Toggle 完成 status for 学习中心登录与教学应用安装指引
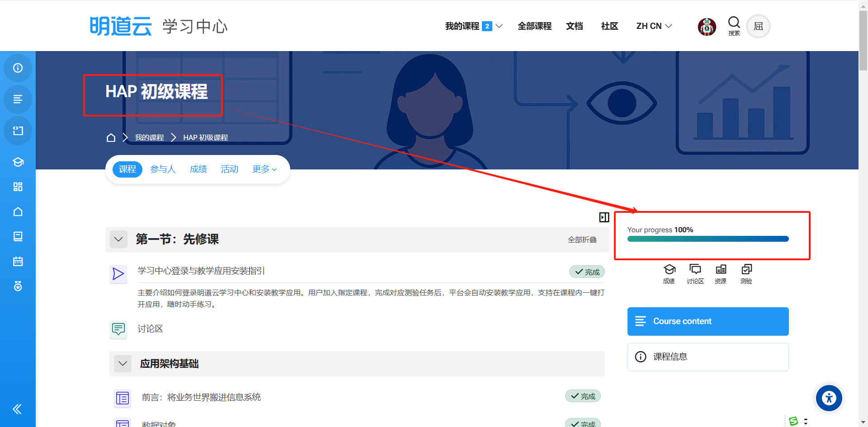 click(587, 272)
